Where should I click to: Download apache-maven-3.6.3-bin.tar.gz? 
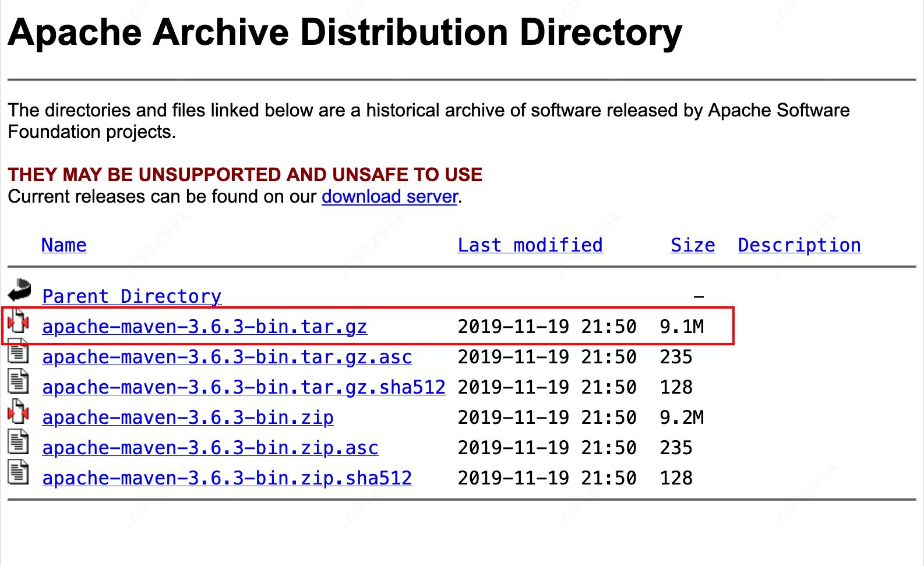coord(204,327)
